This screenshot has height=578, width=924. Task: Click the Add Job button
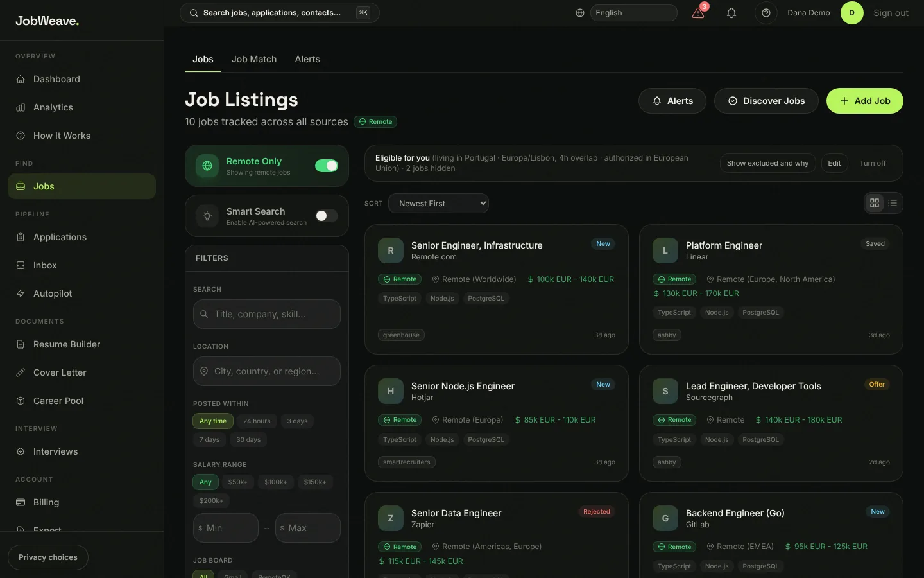click(864, 101)
